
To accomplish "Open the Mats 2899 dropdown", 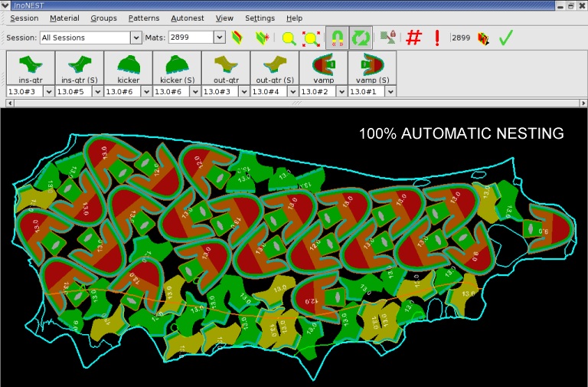I will point(220,38).
